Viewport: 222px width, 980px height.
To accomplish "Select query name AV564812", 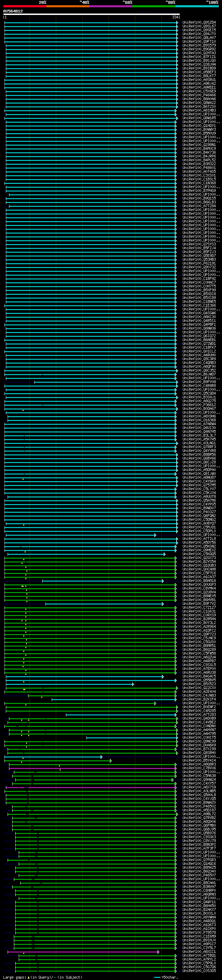I will click(13, 11).
